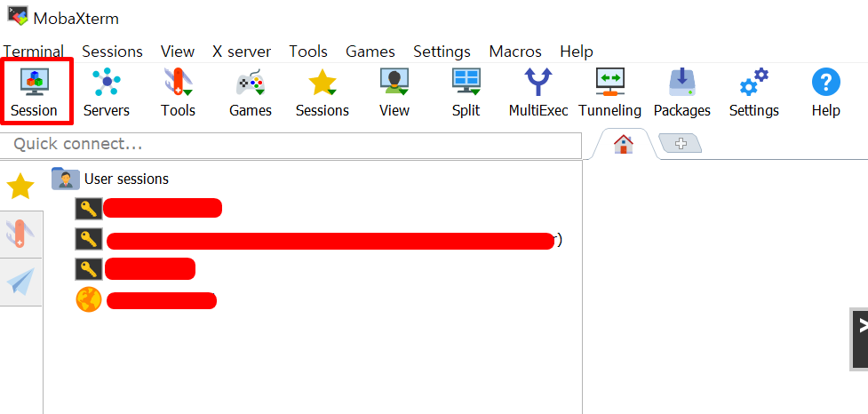Click the Quick connect input field
Screen dimensions: 868x414
pos(291,145)
